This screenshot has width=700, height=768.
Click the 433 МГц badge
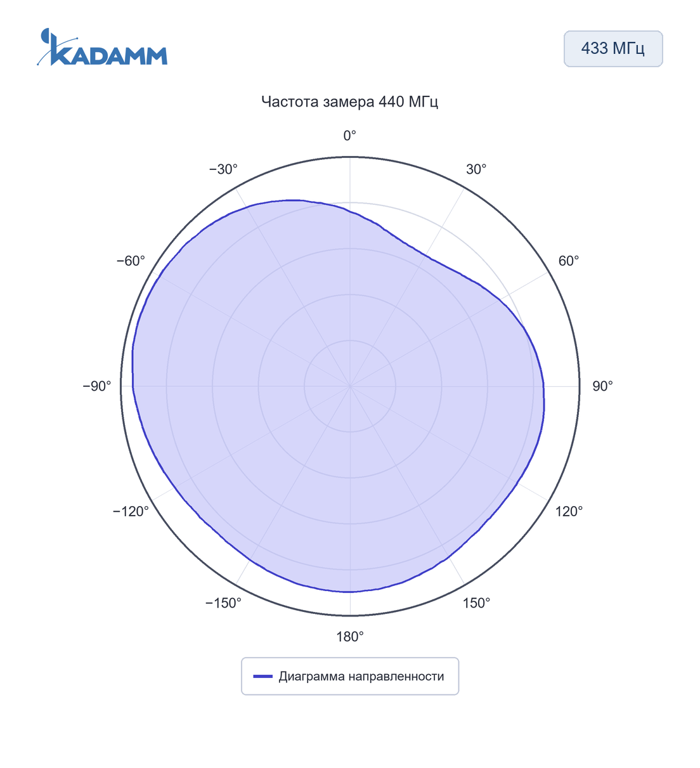(x=613, y=49)
